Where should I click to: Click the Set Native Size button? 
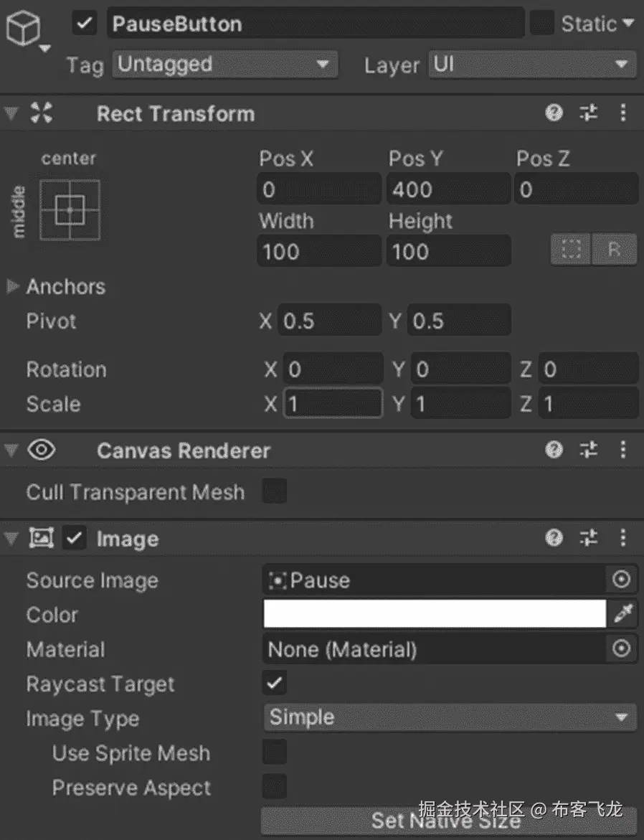[x=448, y=821]
